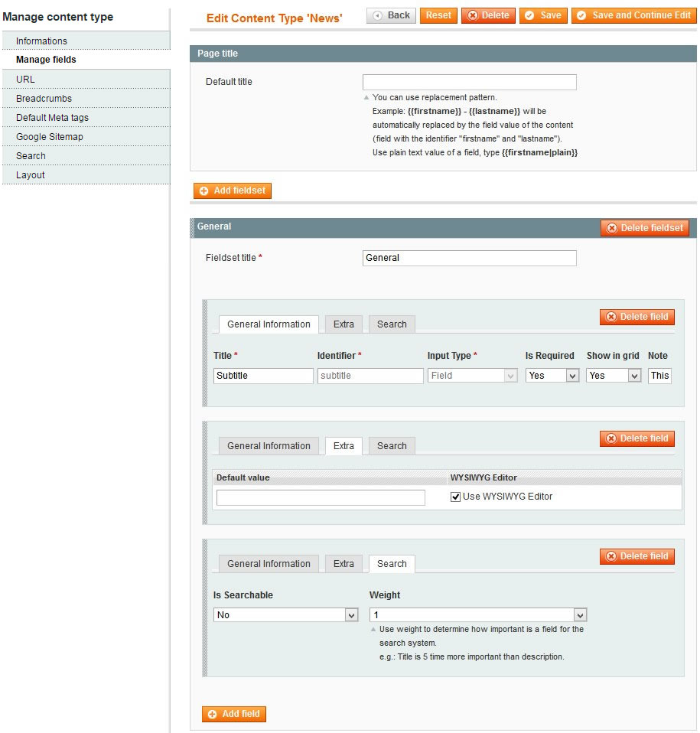Open the Informations sidebar section
The image size is (700, 733).
coord(86,41)
